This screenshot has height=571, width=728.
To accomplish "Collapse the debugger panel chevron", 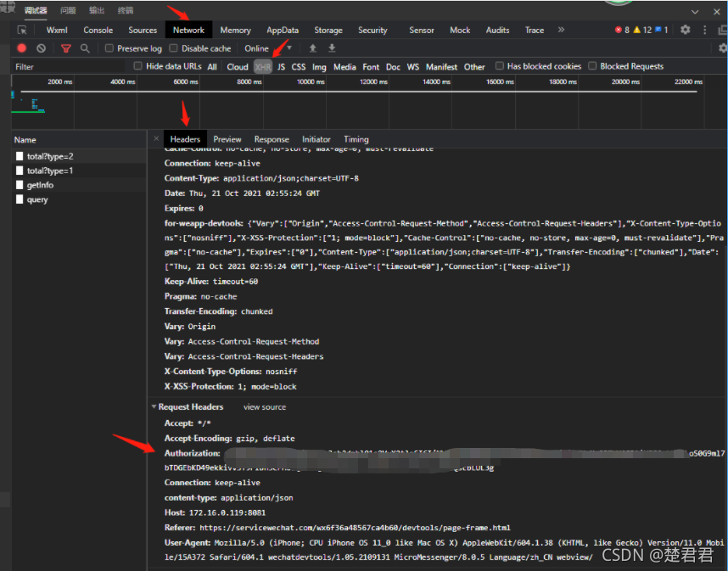I will 695,12.
